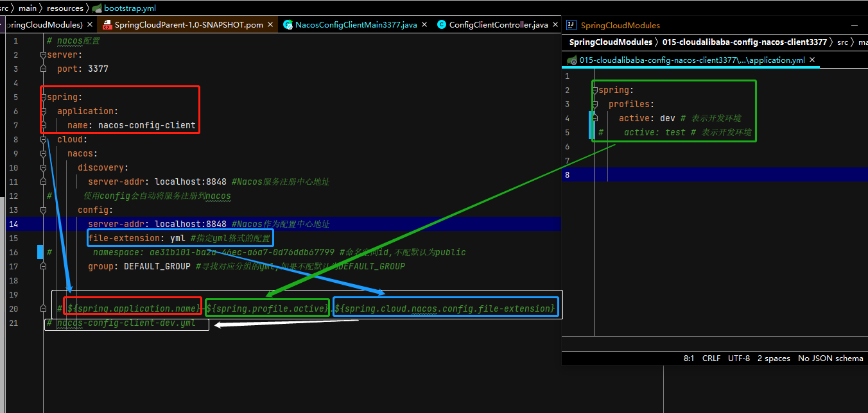
Task: Click the fold end marker on port: 3377 line
Action: pos(43,69)
